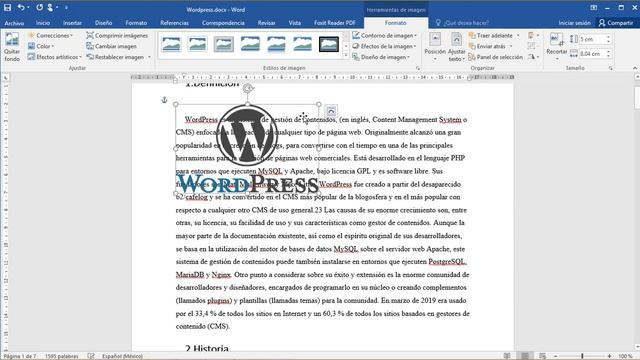The width and height of the screenshot is (640, 360).
Task: Switch to Referencias tab
Action: [x=174, y=23]
